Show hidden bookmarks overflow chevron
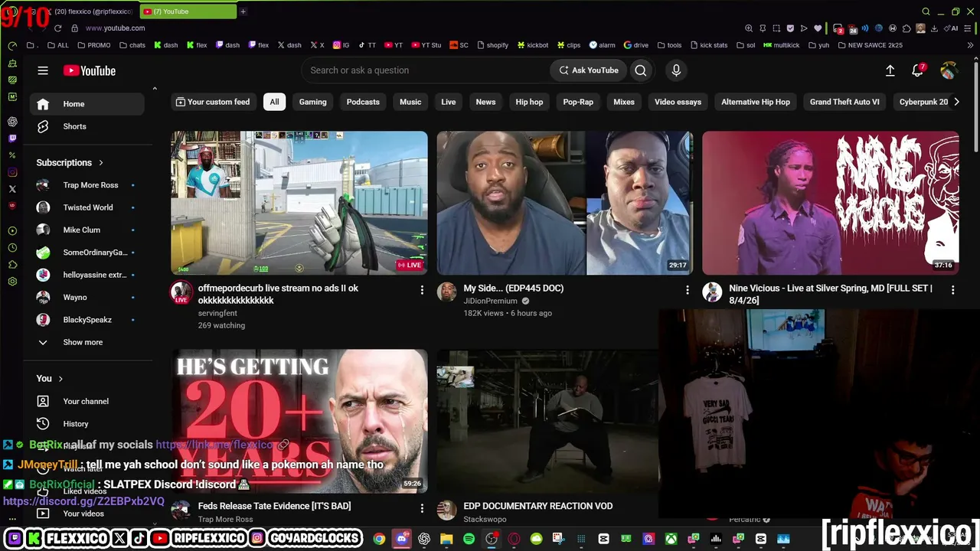Screen dimensions: 980x551 [x=971, y=45]
